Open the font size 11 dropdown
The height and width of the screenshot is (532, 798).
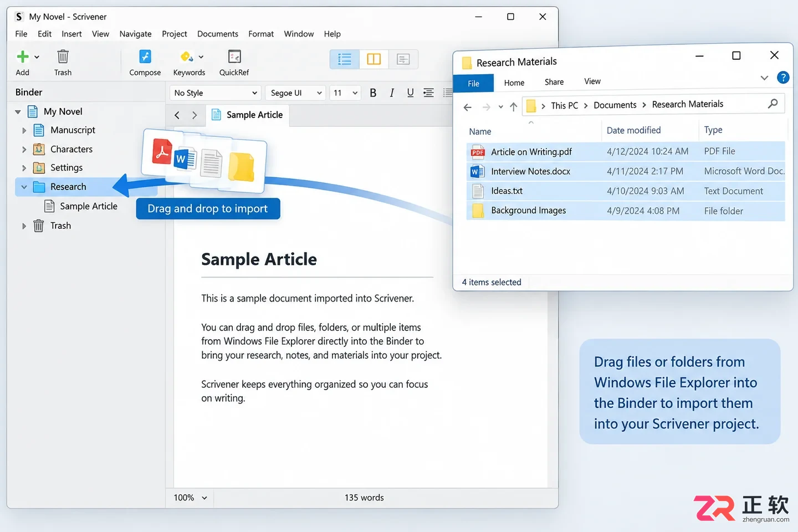coord(345,93)
